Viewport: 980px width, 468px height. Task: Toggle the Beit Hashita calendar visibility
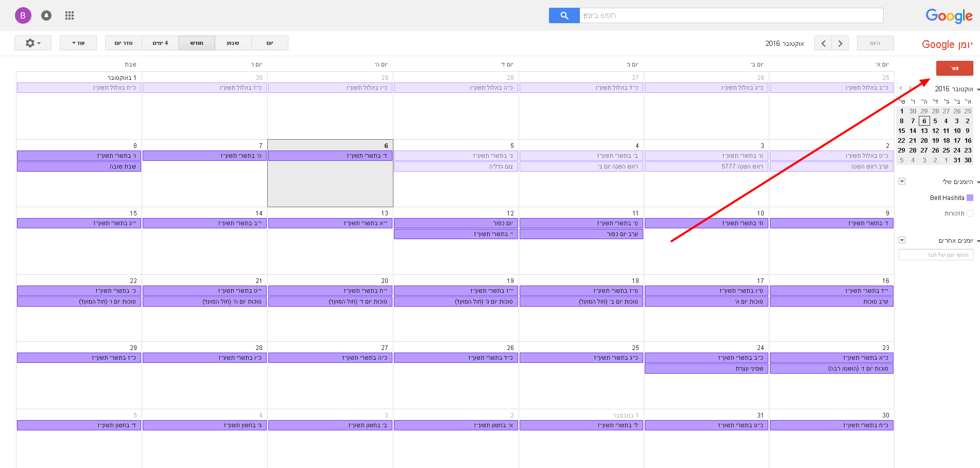[970, 198]
